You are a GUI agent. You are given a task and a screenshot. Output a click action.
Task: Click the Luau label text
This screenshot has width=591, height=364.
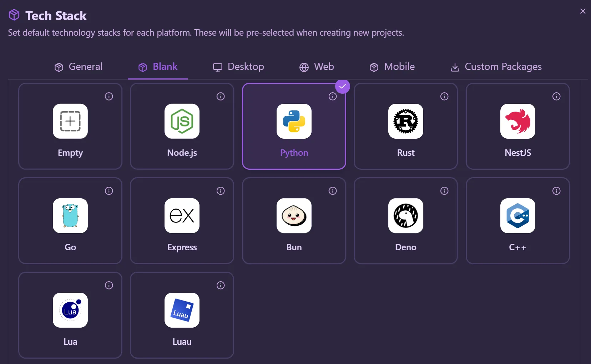click(182, 342)
